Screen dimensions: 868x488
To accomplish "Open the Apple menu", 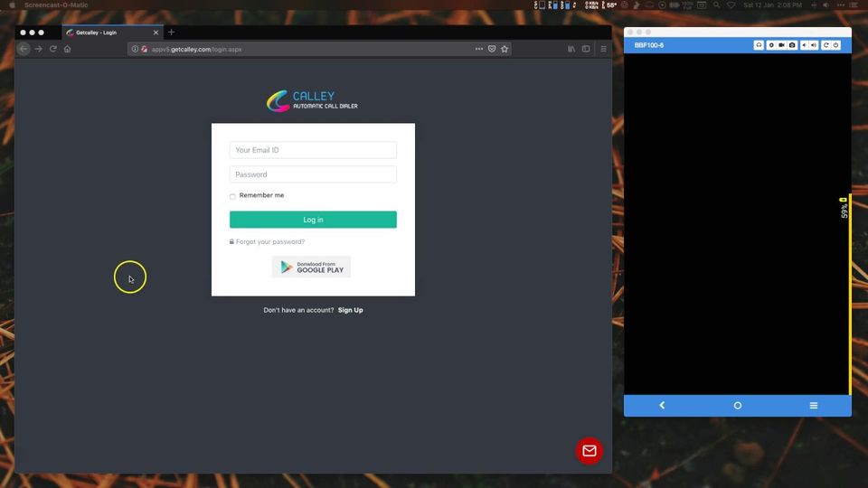I will 12,5.
